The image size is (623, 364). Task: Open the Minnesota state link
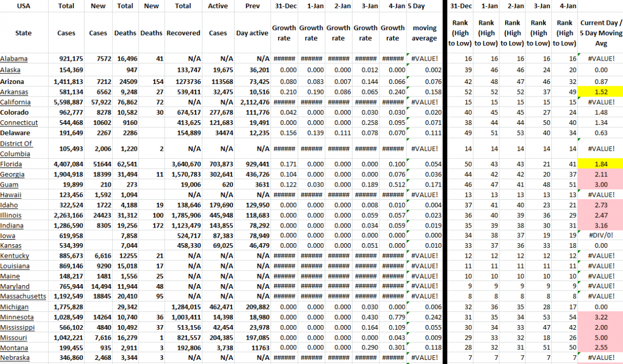[x=17, y=317]
